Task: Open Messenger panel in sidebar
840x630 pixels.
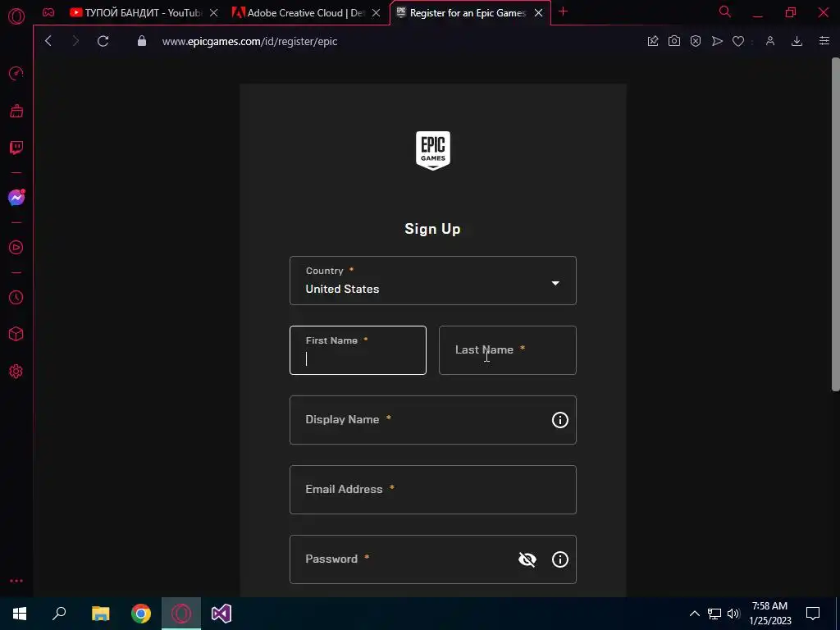Action: click(16, 198)
